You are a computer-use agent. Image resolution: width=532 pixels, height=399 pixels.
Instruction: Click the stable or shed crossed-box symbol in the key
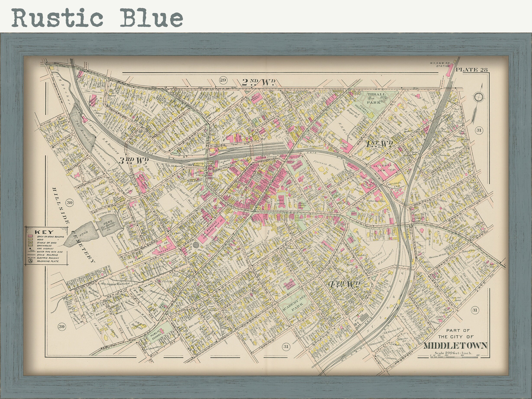[x=31, y=243]
